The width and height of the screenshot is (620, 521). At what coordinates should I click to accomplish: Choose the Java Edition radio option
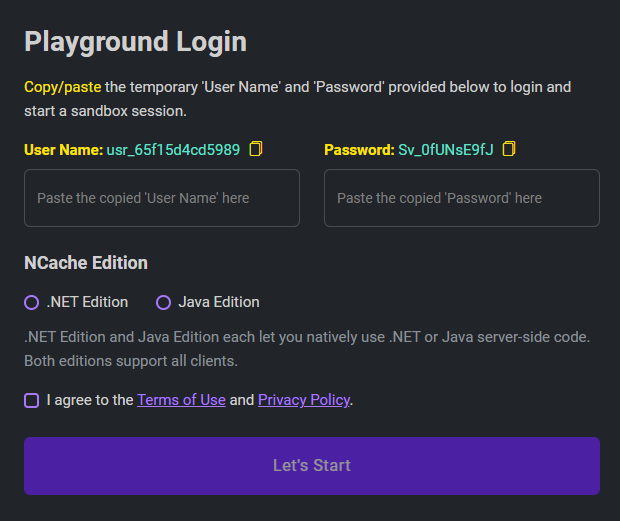163,302
